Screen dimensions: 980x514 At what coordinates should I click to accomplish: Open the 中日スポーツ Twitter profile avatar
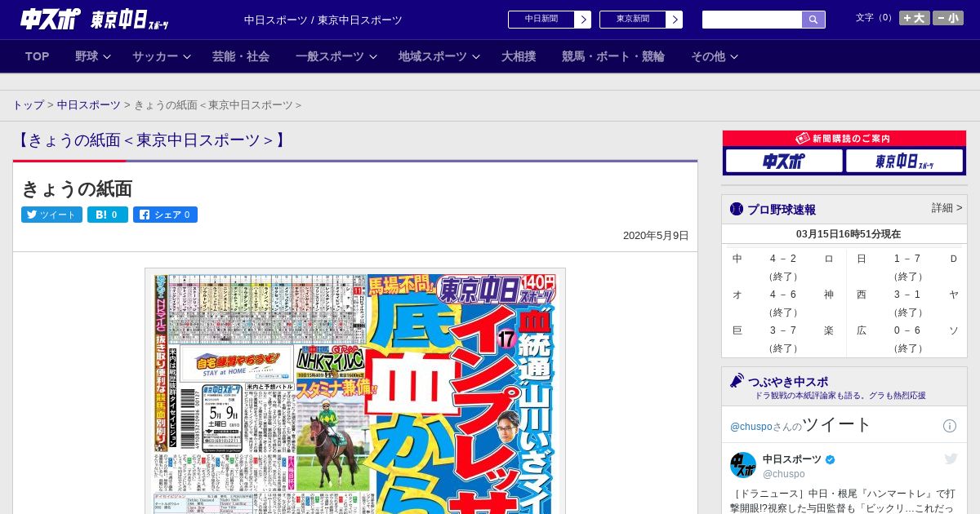point(743,465)
